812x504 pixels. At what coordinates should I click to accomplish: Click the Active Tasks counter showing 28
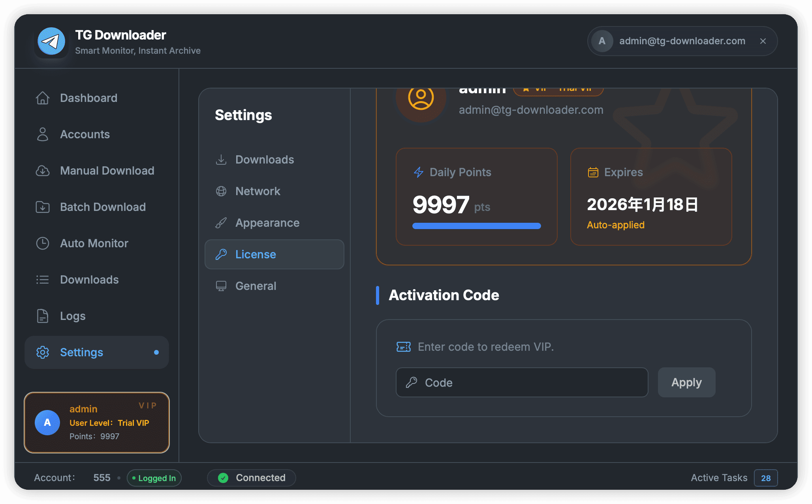pos(765,478)
